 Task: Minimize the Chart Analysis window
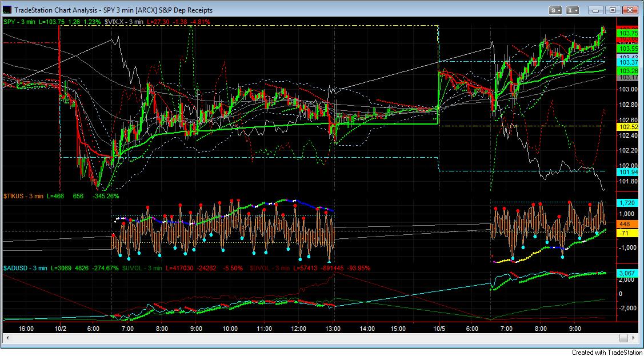[596, 10]
